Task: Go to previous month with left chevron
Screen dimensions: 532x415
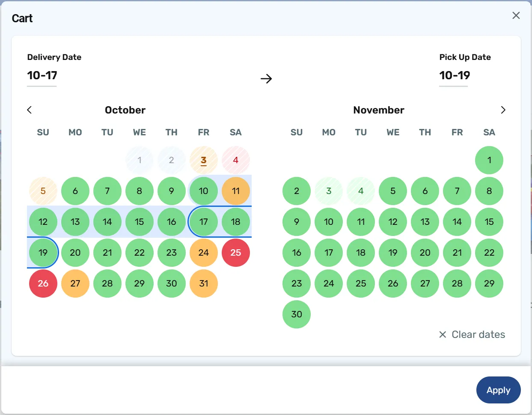Action: 30,110
